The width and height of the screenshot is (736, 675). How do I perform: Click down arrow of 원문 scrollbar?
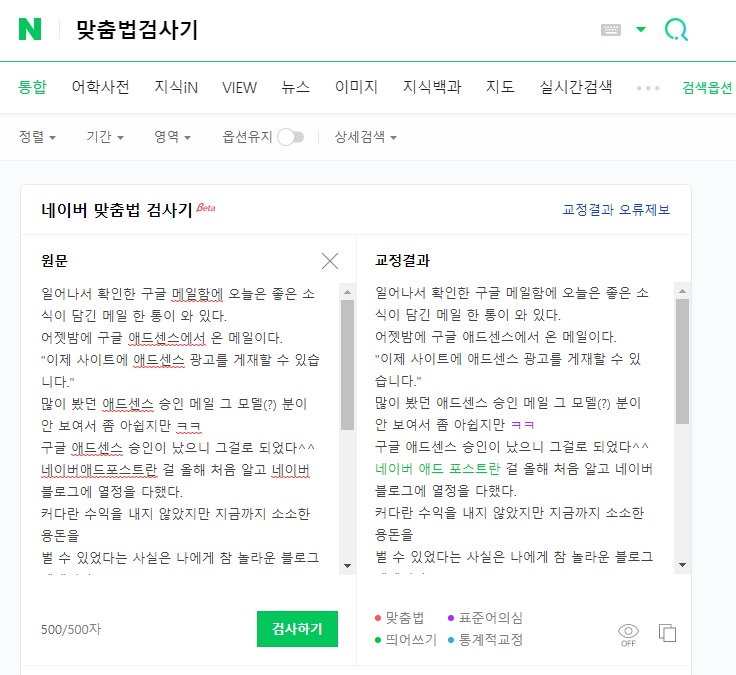347,566
